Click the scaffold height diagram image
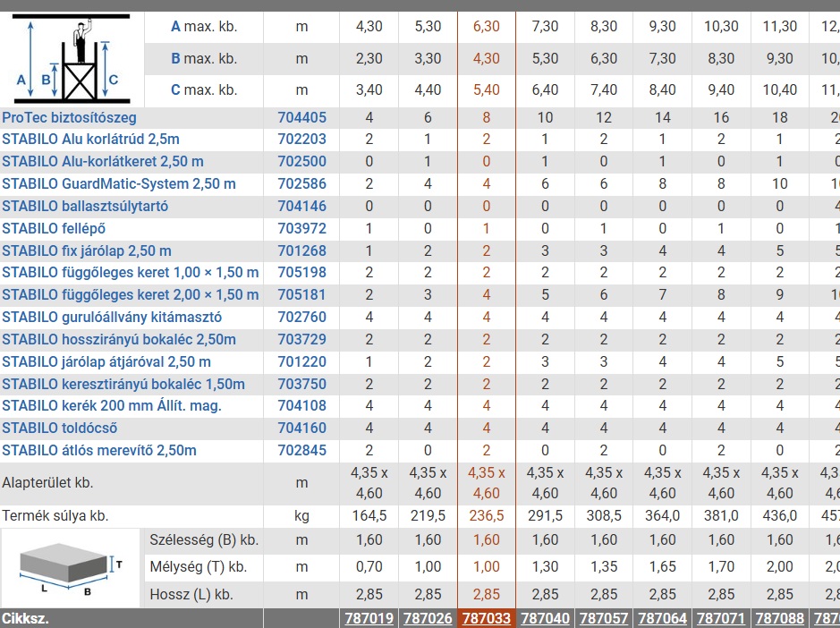 pyautogui.click(x=72, y=59)
